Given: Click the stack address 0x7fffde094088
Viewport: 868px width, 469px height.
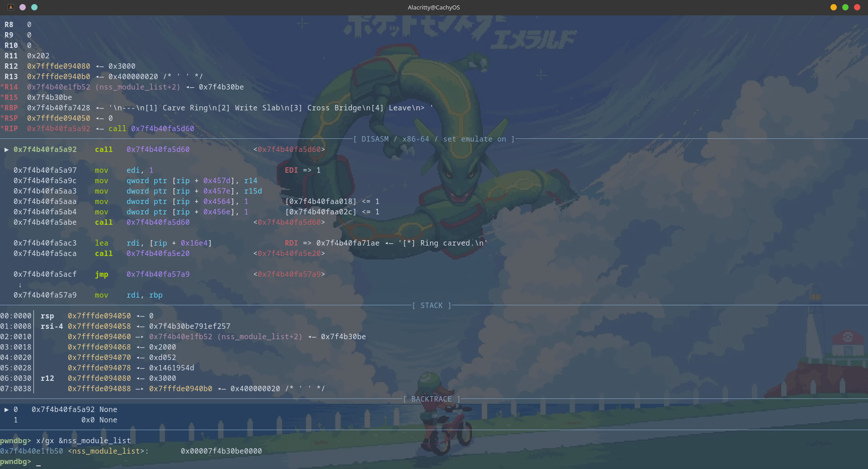Looking at the screenshot, I should tap(99, 388).
